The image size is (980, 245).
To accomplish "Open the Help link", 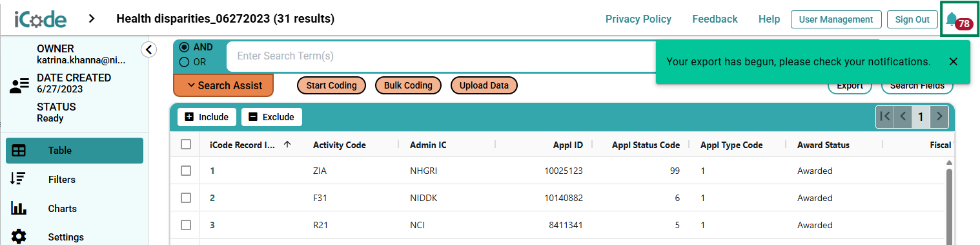I will point(769,19).
